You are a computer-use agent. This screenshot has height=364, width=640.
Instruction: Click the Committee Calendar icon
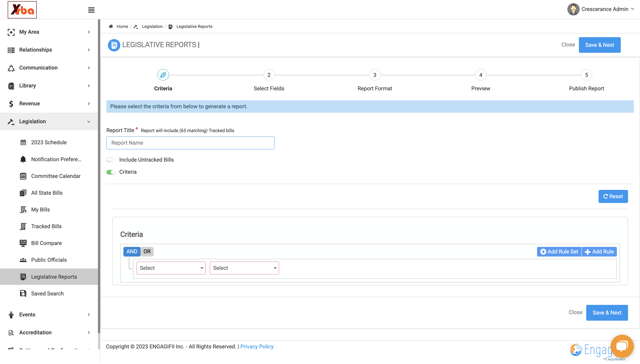point(23,176)
